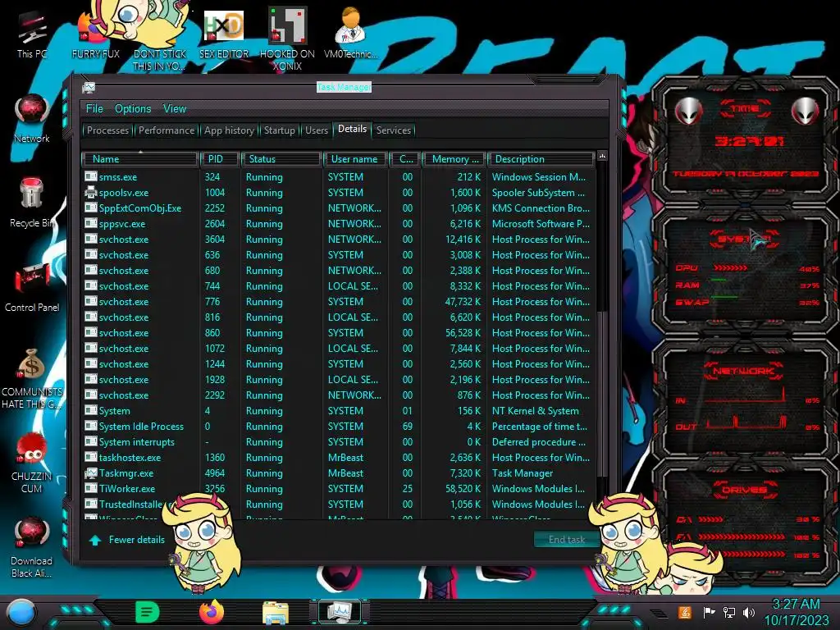Viewport: 840px width, 630px height.
Task: Click the Taskmgr.exe process icon
Action: pos(90,473)
